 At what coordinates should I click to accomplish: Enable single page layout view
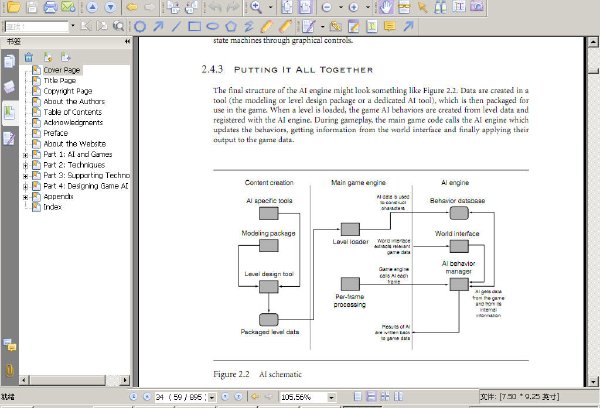[357, 397]
